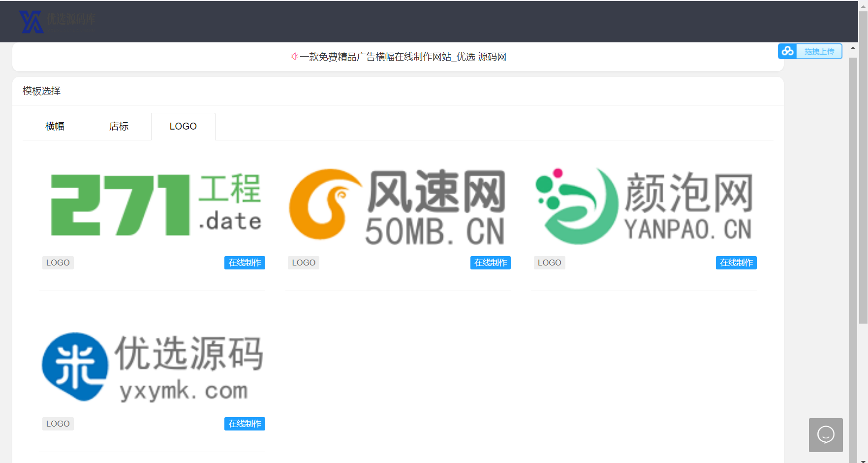Click 在线制作 under the 风速网 logo
Image resolution: width=868 pixels, height=463 pixels.
[x=491, y=263]
